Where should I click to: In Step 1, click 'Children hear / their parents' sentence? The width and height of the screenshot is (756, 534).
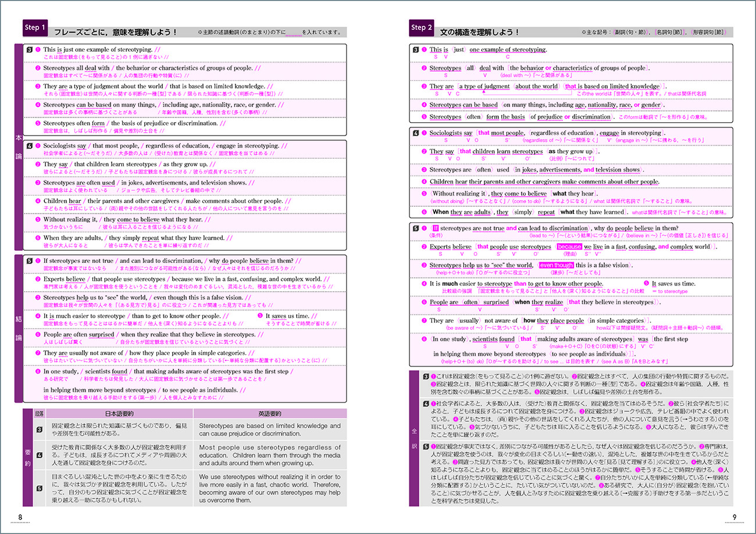coord(167,201)
